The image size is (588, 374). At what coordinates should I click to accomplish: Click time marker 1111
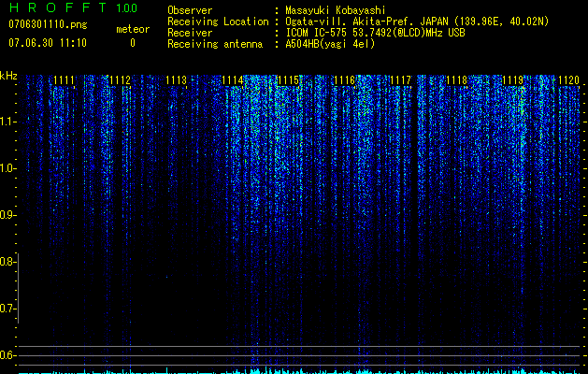[65, 80]
